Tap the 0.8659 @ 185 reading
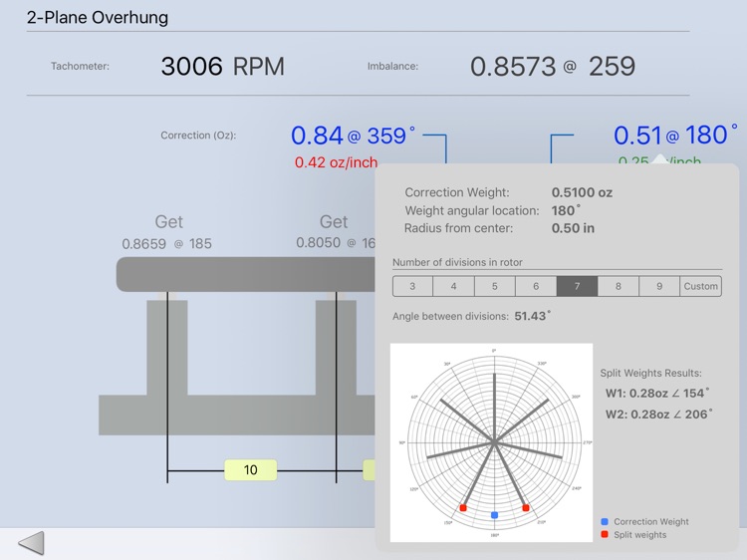 (x=166, y=244)
